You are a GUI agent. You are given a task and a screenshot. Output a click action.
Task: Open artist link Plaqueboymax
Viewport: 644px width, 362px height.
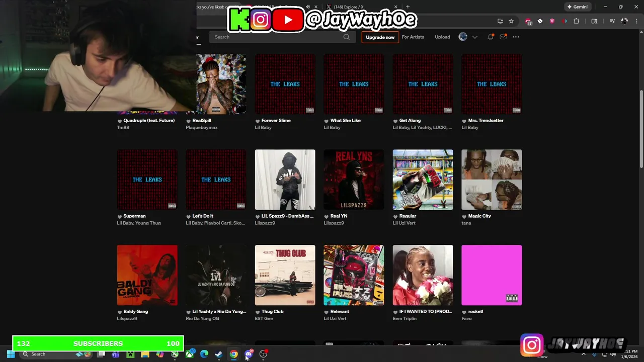pos(202,128)
